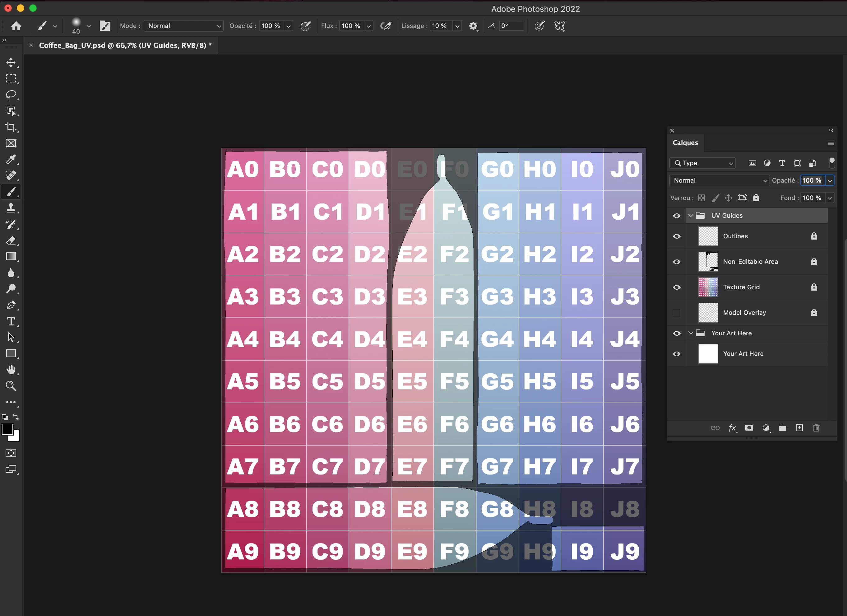Select the Lasso tool
The width and height of the screenshot is (847, 616).
tap(11, 95)
